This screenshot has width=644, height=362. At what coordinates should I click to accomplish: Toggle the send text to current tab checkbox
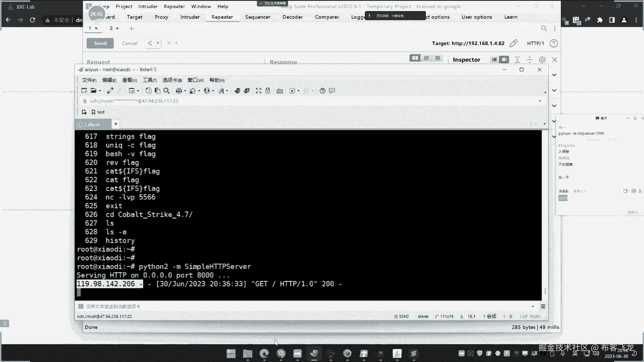click(81, 306)
